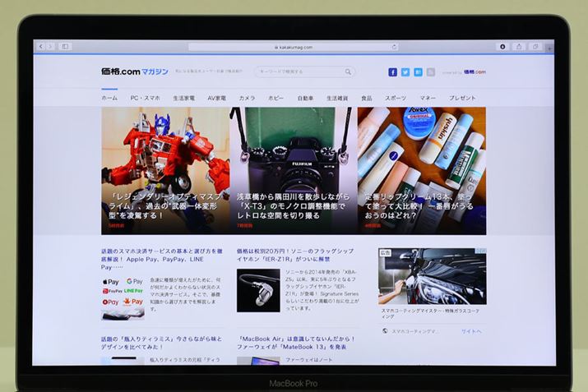Click the サイトへ ad link

point(471,331)
